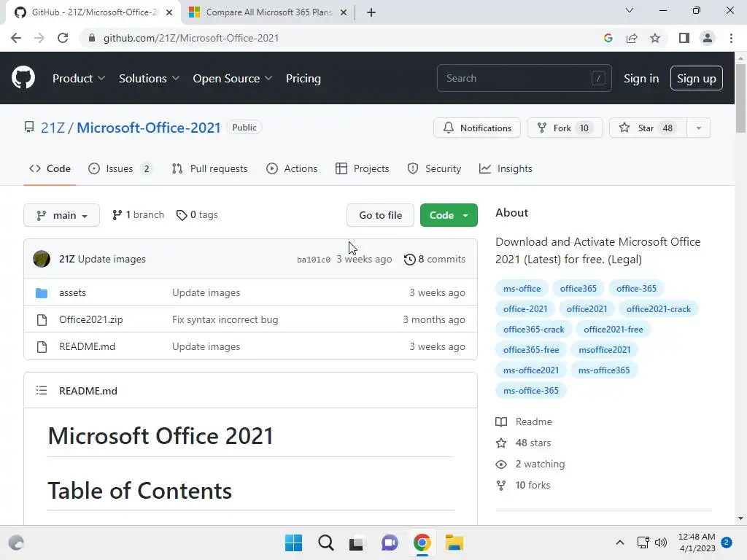The height and width of the screenshot is (560, 747).
Task: Open Office2021.zip file
Action: [91, 319]
